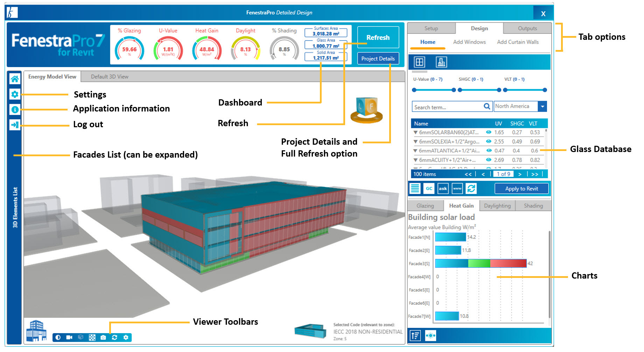Switch to the Outputs tab
Image resolution: width=644 pixels, height=352 pixels.
pyautogui.click(x=527, y=28)
